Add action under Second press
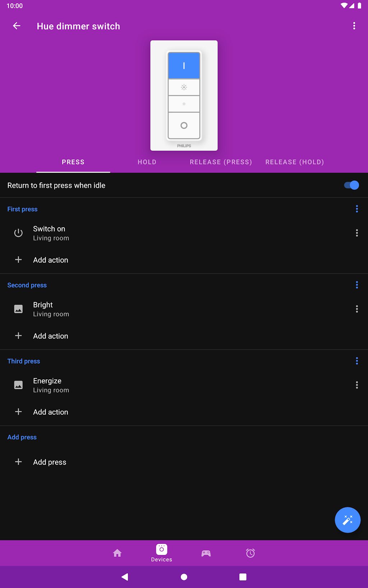This screenshot has height=588, width=368. pyautogui.click(x=184, y=336)
